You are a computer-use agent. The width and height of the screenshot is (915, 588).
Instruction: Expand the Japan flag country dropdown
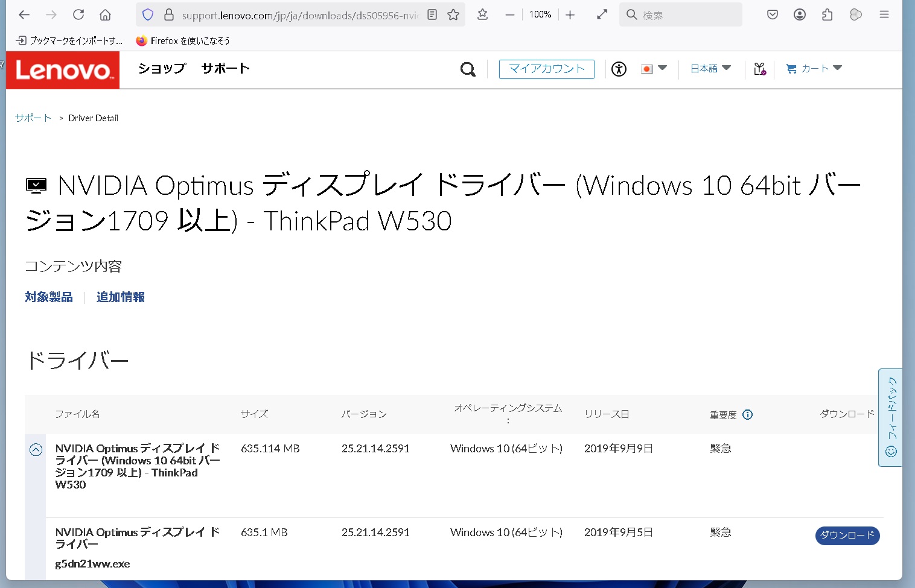(654, 69)
